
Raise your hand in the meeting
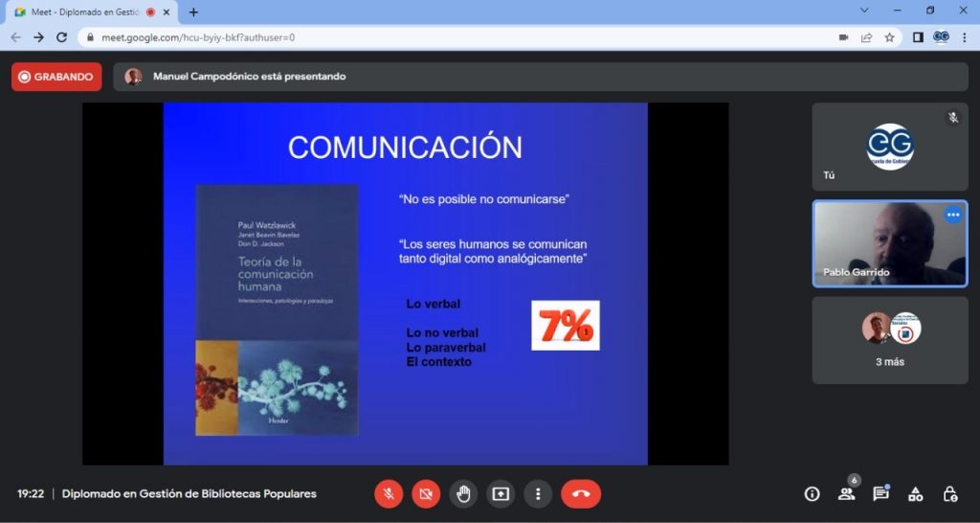click(463, 493)
